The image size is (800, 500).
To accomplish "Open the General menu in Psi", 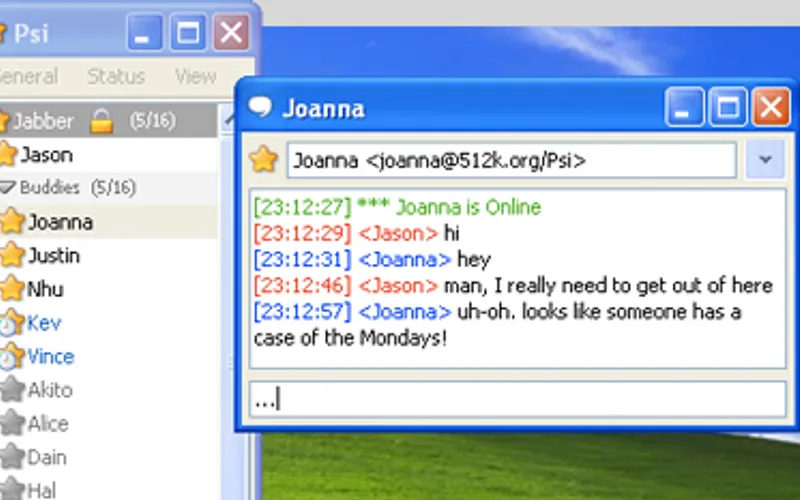I will 28,76.
